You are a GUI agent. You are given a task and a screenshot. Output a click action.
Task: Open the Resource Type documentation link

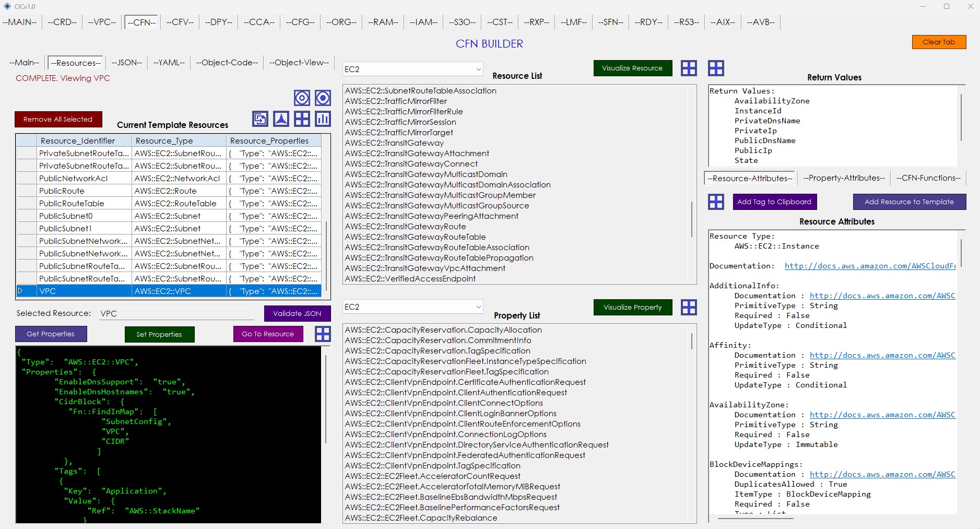[x=870, y=266]
